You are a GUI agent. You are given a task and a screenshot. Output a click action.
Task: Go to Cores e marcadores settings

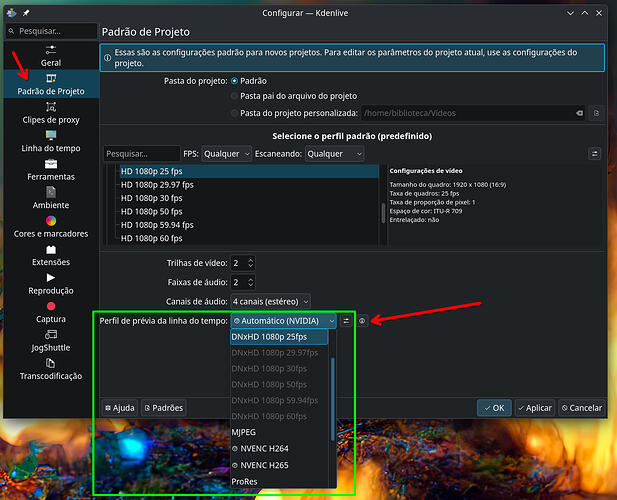pos(51,226)
